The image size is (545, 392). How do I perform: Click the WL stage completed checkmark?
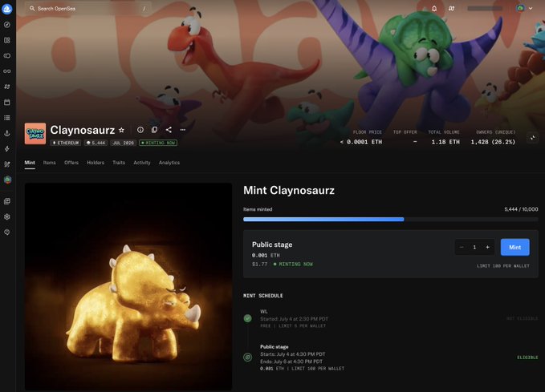pyautogui.click(x=247, y=318)
